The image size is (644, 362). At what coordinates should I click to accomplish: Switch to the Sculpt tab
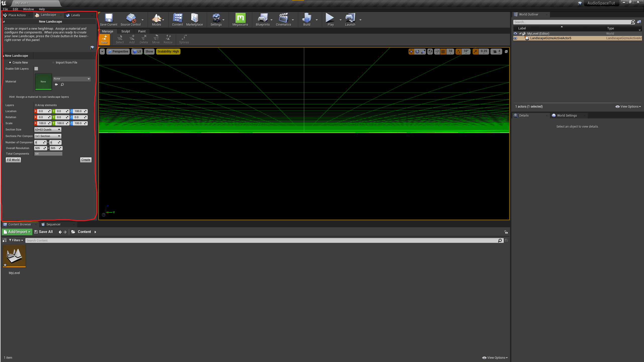coord(125,31)
